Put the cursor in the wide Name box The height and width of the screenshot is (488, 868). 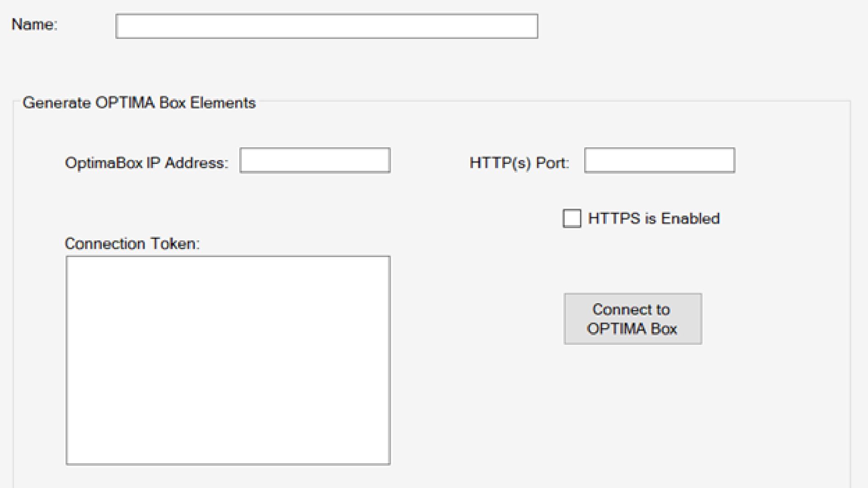point(326,26)
